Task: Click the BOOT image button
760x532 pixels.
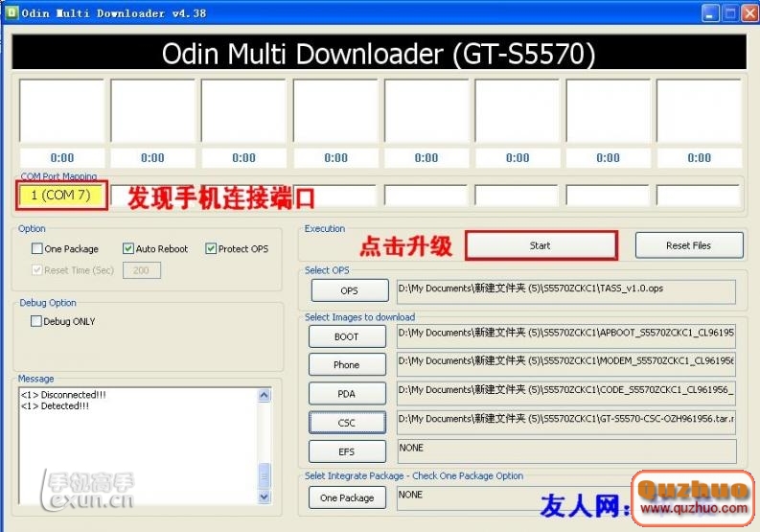Action: click(x=347, y=336)
